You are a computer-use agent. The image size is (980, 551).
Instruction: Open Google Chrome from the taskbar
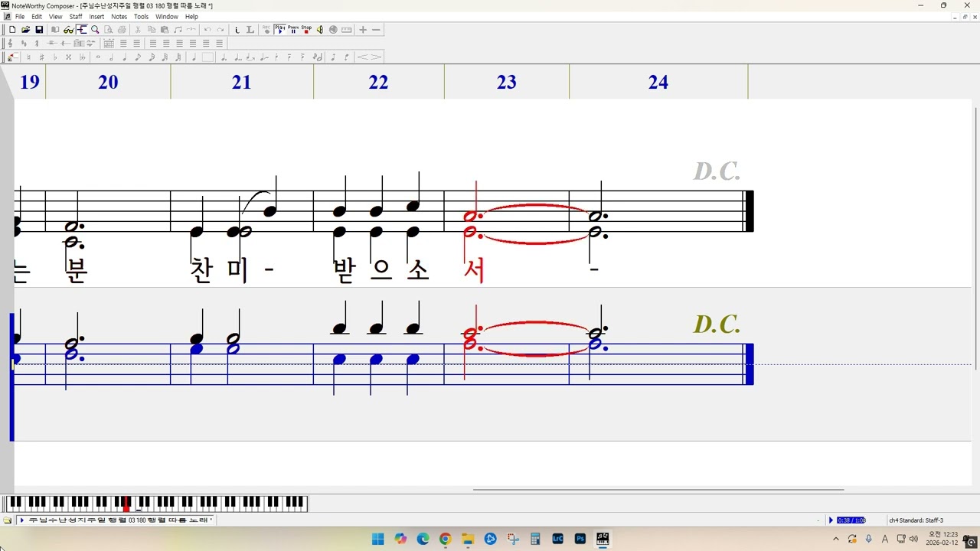[x=445, y=539]
